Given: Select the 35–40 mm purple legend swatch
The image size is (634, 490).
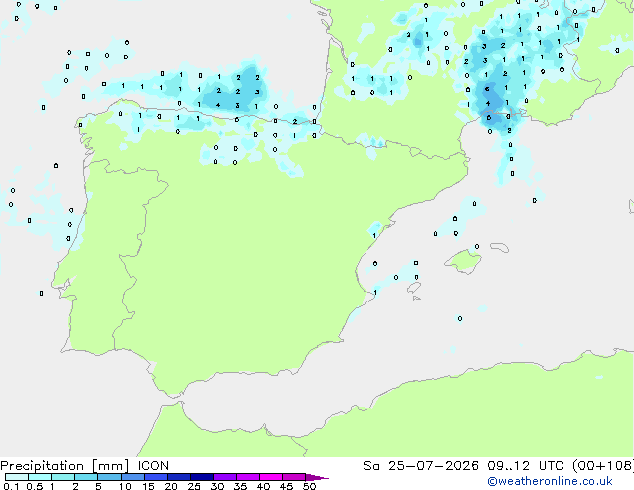Looking at the screenshot, I should (x=248, y=477).
